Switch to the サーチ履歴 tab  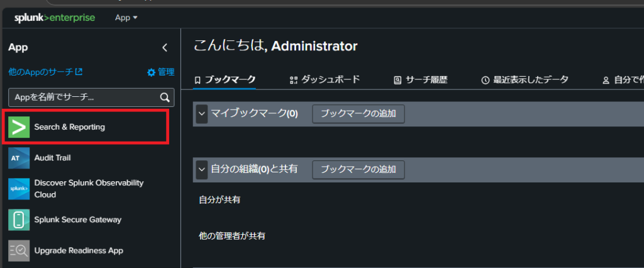(421, 80)
